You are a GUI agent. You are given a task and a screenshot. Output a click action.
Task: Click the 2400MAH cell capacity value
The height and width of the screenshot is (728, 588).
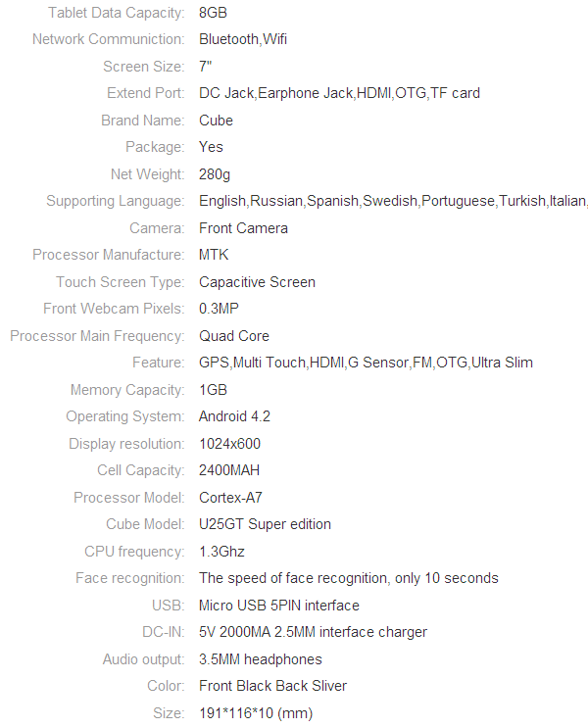click(x=229, y=470)
